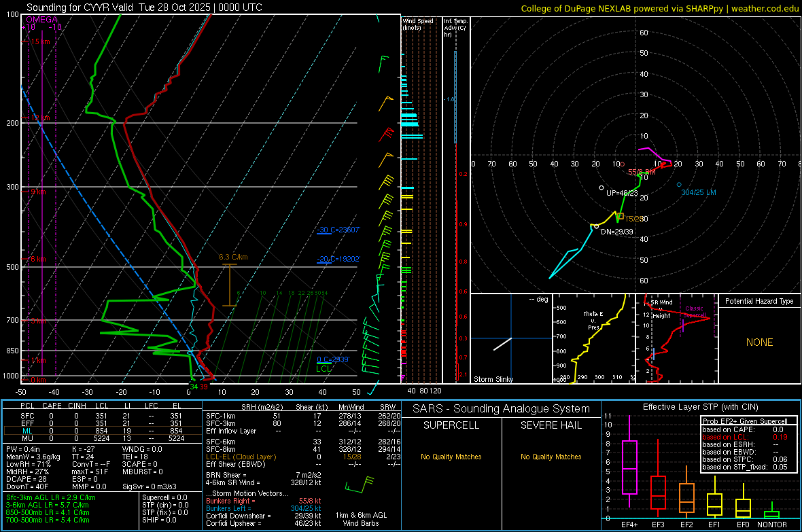
Task: Click the red Bunkers Right marker on hodograph
Action: click(x=622, y=164)
